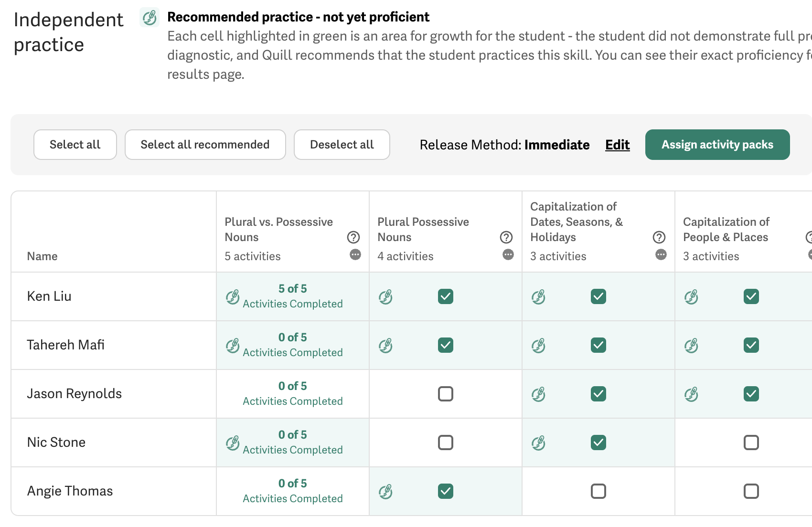Viewport: 812px width, 527px height.
Task: Click the Deselect all button
Action: [x=342, y=145]
